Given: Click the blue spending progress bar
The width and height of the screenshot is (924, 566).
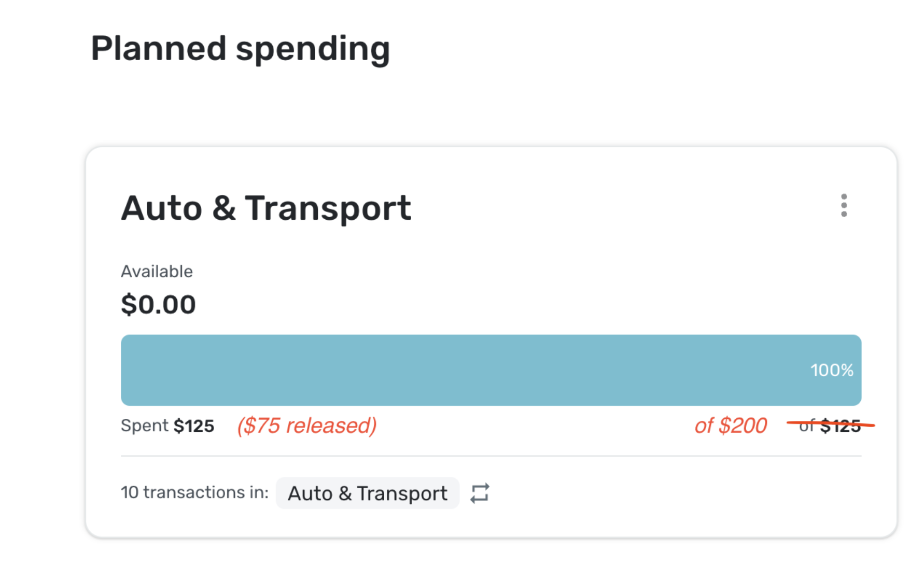Looking at the screenshot, I should (x=491, y=370).
